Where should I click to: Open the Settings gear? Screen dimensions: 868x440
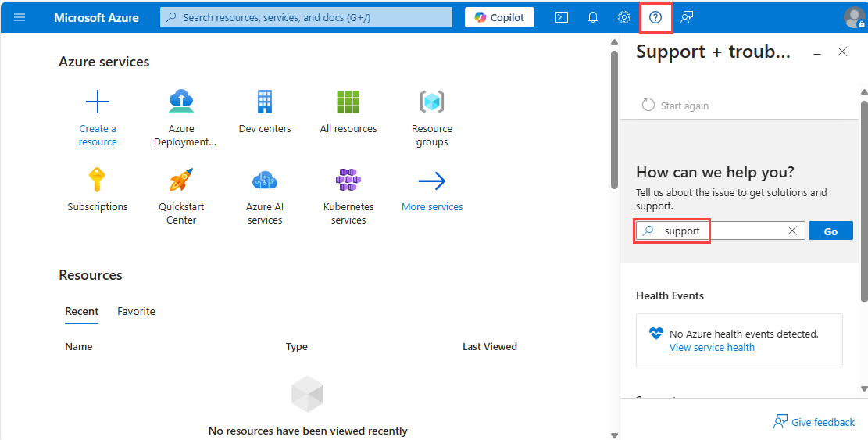tap(624, 17)
